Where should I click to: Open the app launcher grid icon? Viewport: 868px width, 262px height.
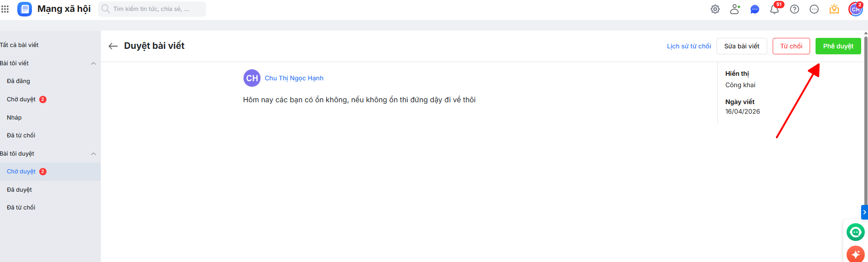pos(5,9)
